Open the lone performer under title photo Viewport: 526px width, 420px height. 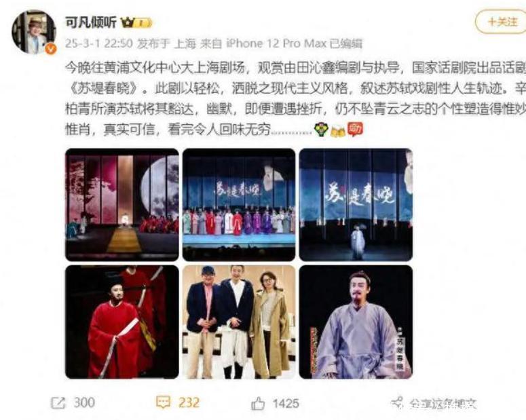click(x=356, y=205)
